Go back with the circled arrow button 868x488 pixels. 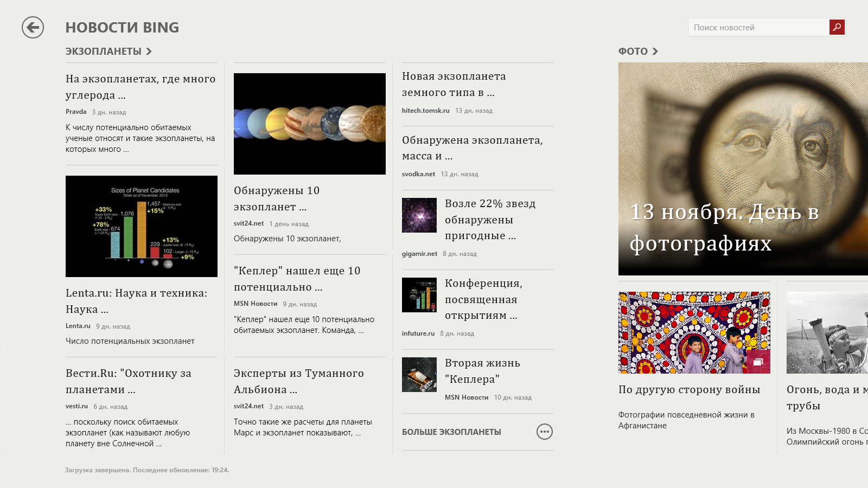33,27
